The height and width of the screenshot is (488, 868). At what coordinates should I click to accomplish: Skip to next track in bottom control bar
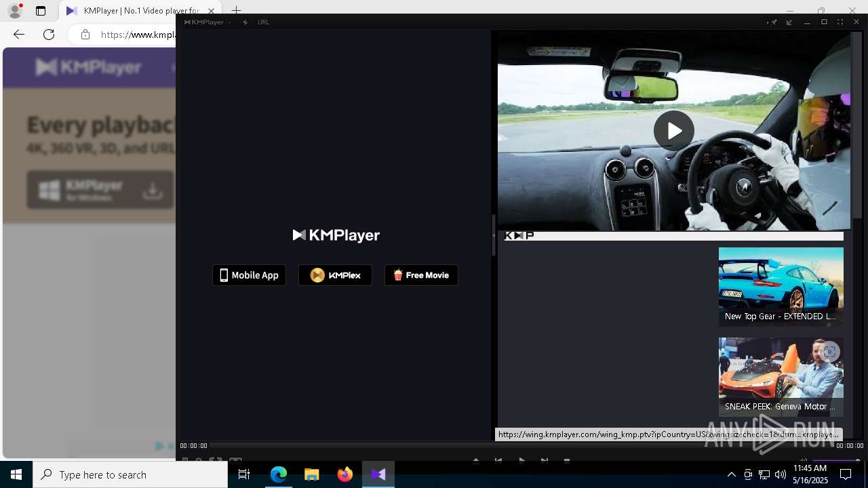point(545,461)
